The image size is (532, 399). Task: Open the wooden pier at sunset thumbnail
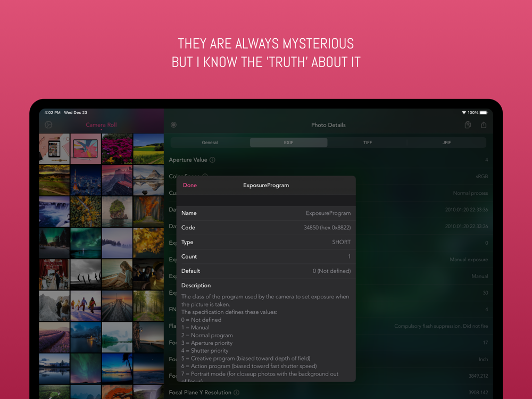(x=117, y=306)
